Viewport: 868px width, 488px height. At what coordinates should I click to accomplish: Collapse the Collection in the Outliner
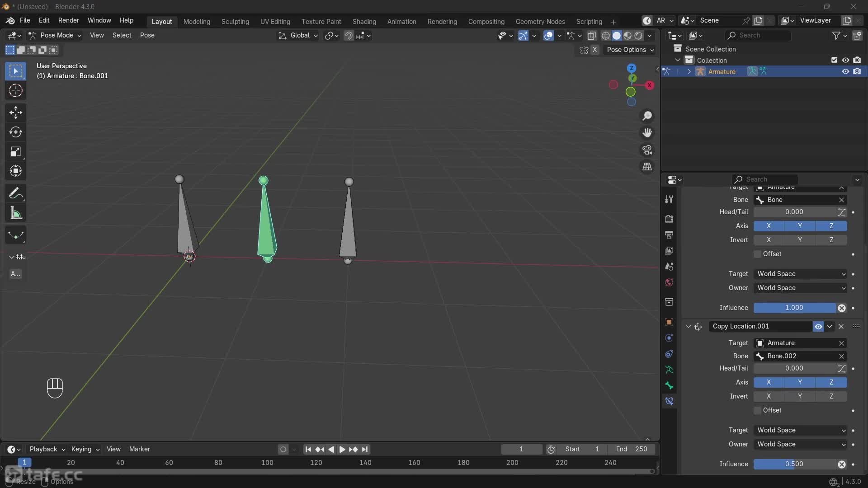click(x=678, y=60)
